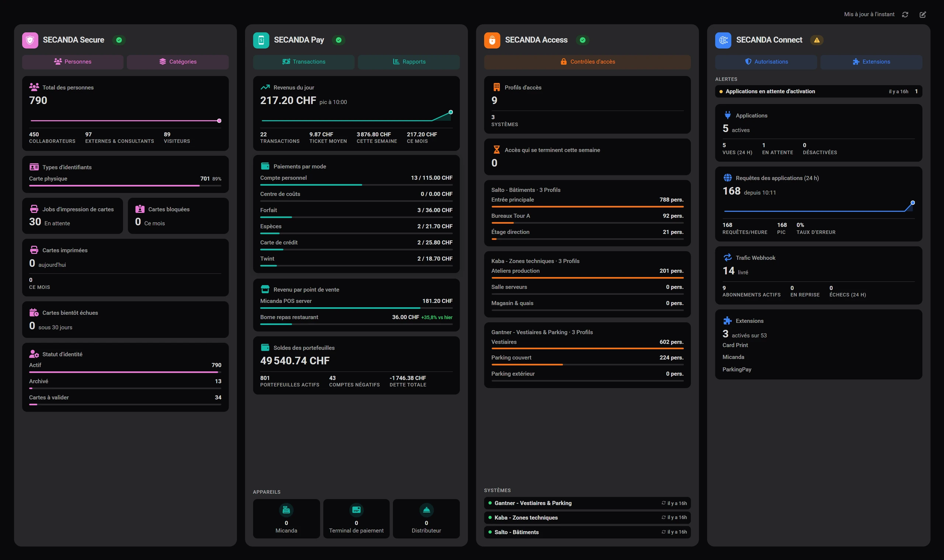This screenshot has width=944, height=560.
Task: Click the green status check next to SECANDA Access
Action: 583,40
